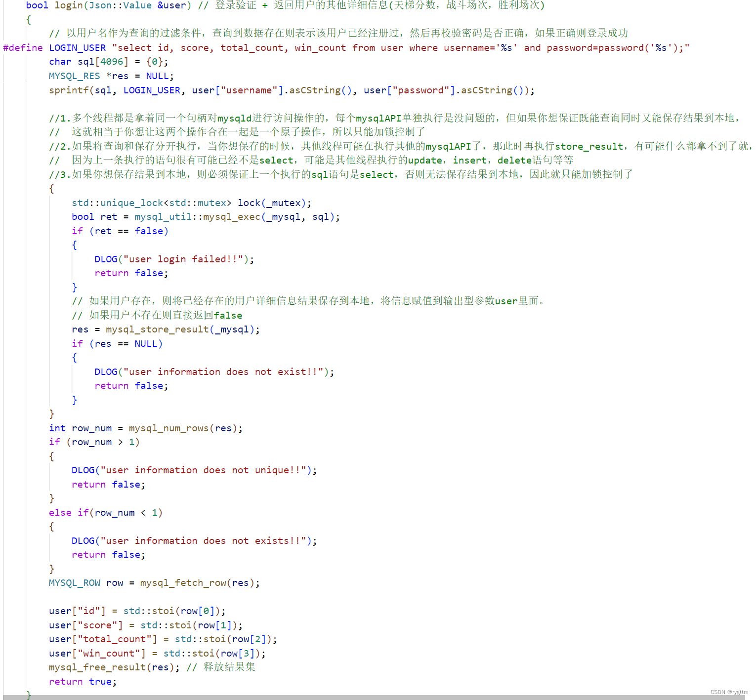Click the 'sprintf(sql, LOGIN_USER, ...' line
Viewport: 756px width, 700px height.
pos(292,90)
